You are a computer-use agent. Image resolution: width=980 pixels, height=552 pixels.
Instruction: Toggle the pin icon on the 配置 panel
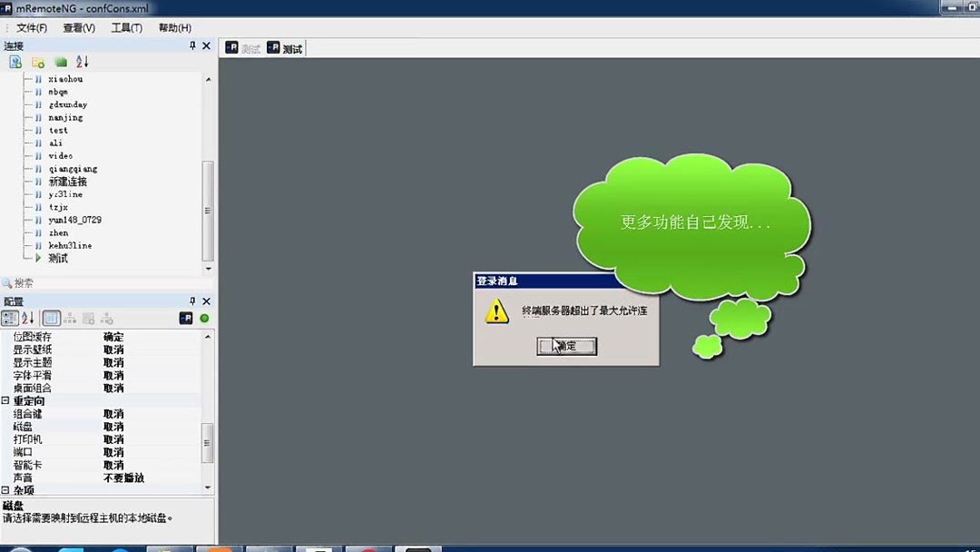point(193,300)
